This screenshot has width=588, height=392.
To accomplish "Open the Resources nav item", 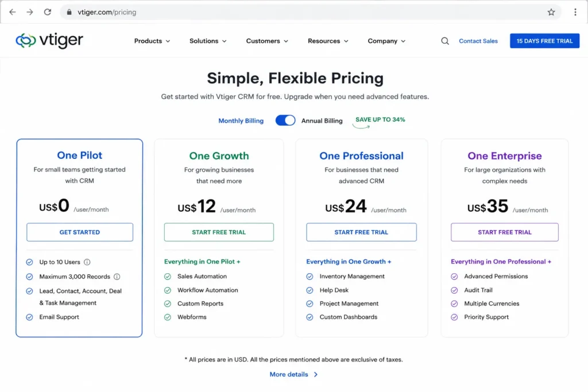I will [x=324, y=41].
